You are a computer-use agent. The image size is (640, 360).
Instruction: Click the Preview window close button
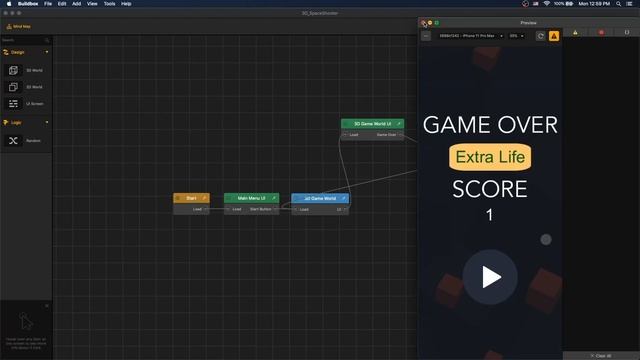coord(423,23)
